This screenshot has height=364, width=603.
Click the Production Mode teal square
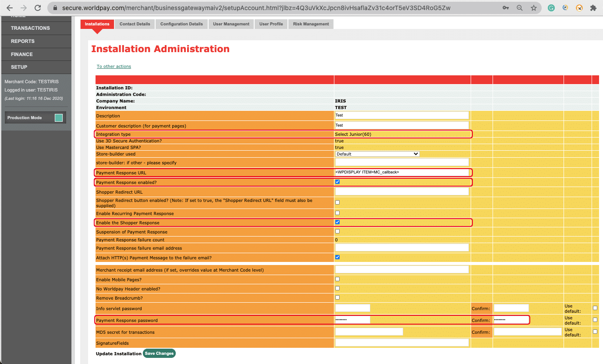(59, 118)
